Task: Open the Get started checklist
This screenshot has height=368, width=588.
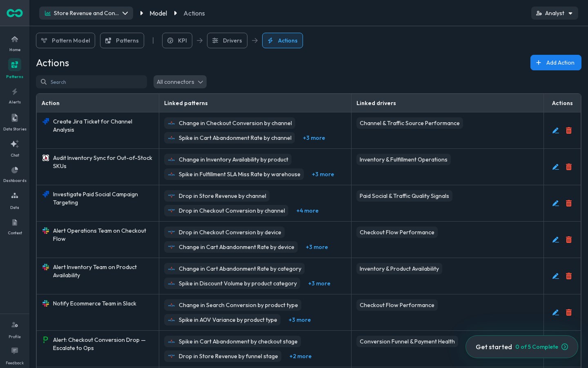Action: pyautogui.click(x=522, y=347)
